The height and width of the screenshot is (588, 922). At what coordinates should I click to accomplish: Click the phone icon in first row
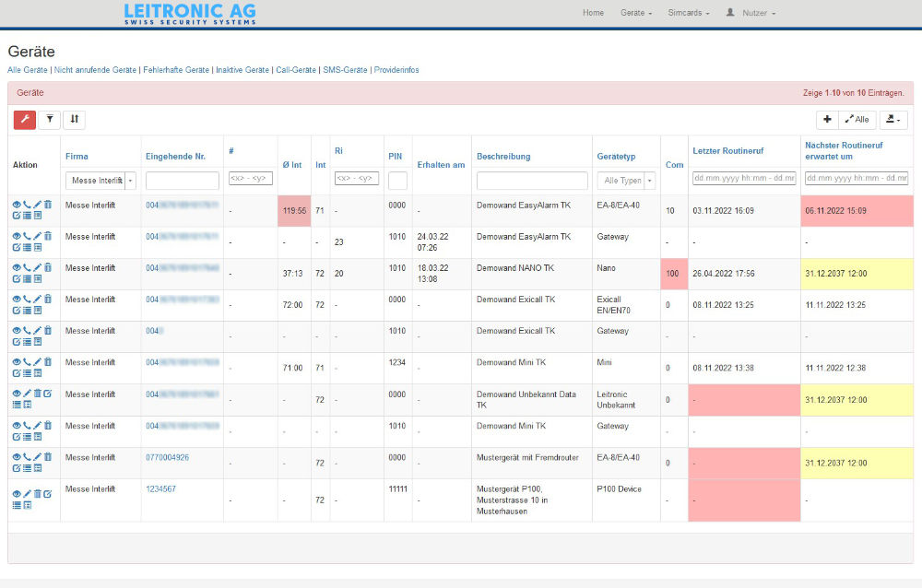coord(27,206)
